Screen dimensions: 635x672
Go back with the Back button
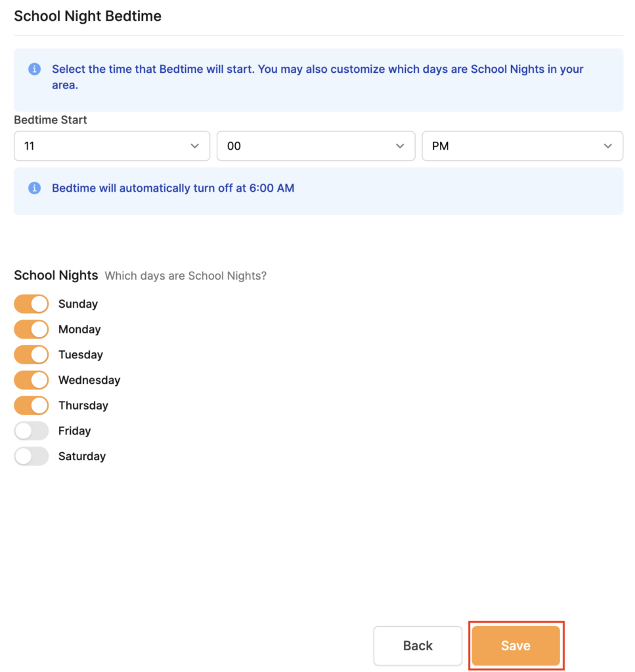click(x=418, y=646)
